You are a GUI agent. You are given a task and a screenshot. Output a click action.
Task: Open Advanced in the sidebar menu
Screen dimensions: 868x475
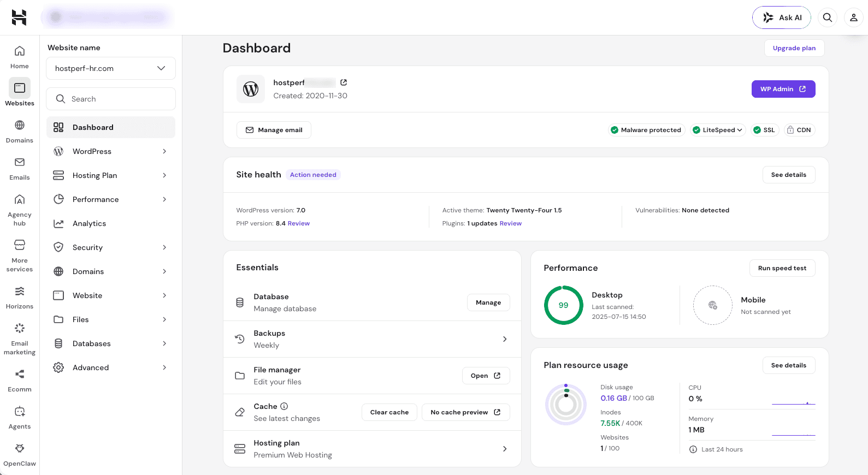(x=111, y=367)
